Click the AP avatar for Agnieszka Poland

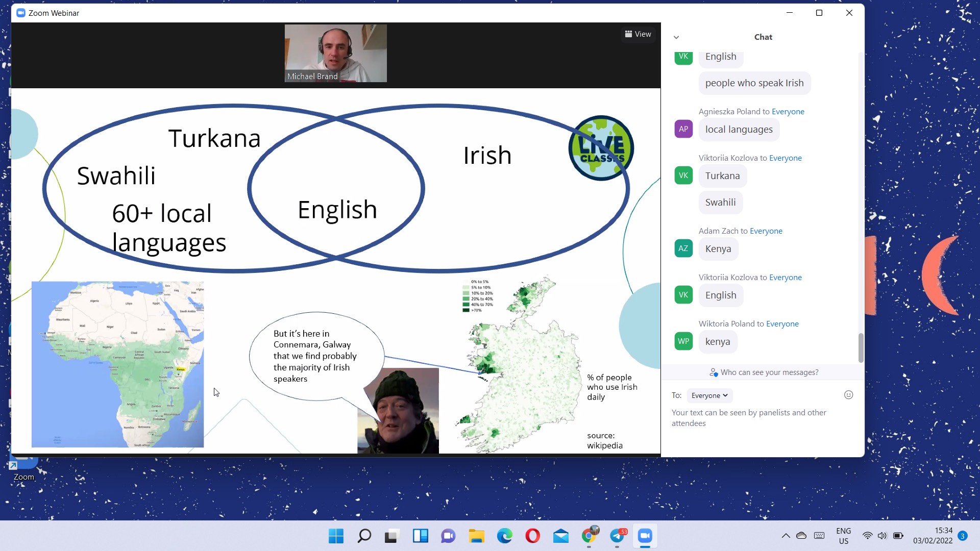pyautogui.click(x=683, y=129)
